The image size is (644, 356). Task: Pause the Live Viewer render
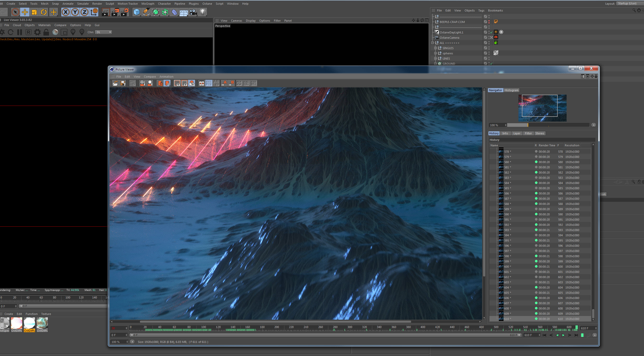20,32
